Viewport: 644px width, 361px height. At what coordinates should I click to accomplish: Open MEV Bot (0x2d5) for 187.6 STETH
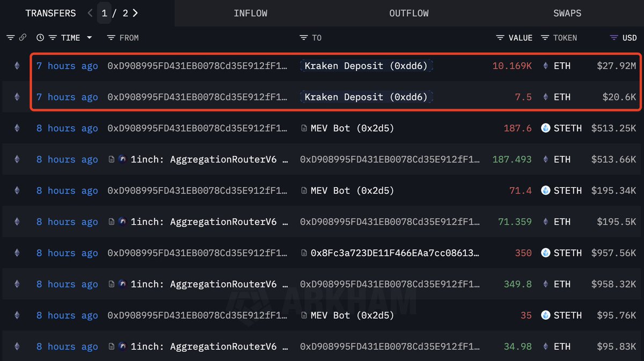point(352,128)
